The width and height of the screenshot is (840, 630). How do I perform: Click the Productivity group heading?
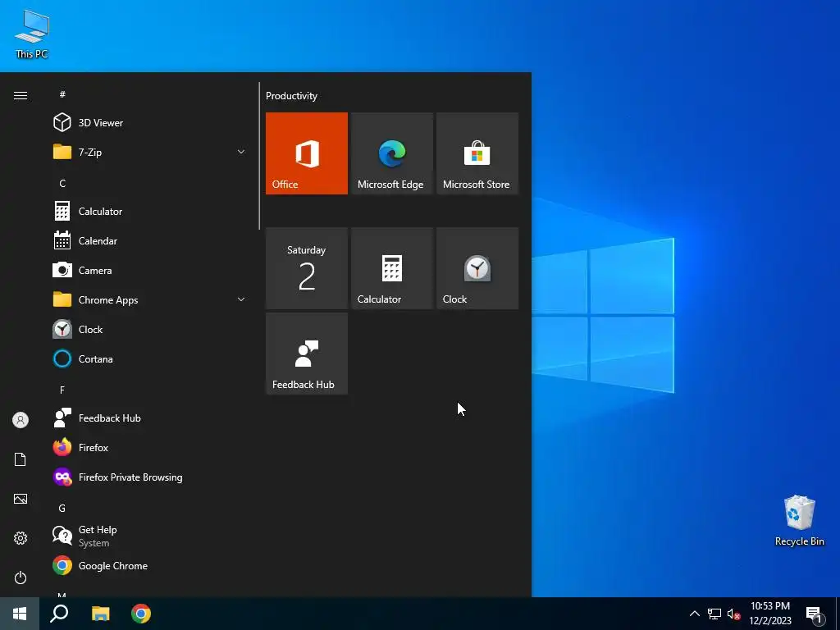coord(291,96)
